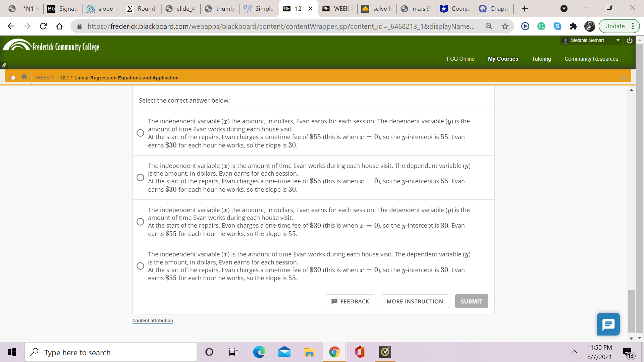Open the browser extensions puzzle icon
The image size is (644, 362).
(574, 26)
